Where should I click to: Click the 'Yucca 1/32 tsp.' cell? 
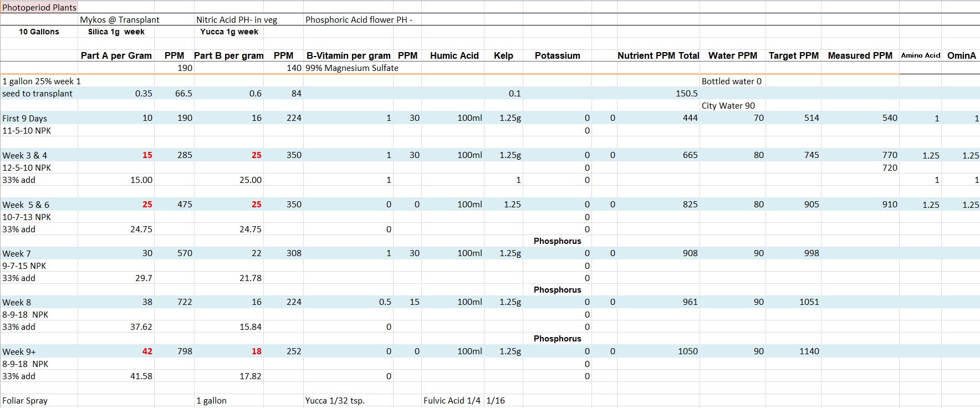(335, 400)
